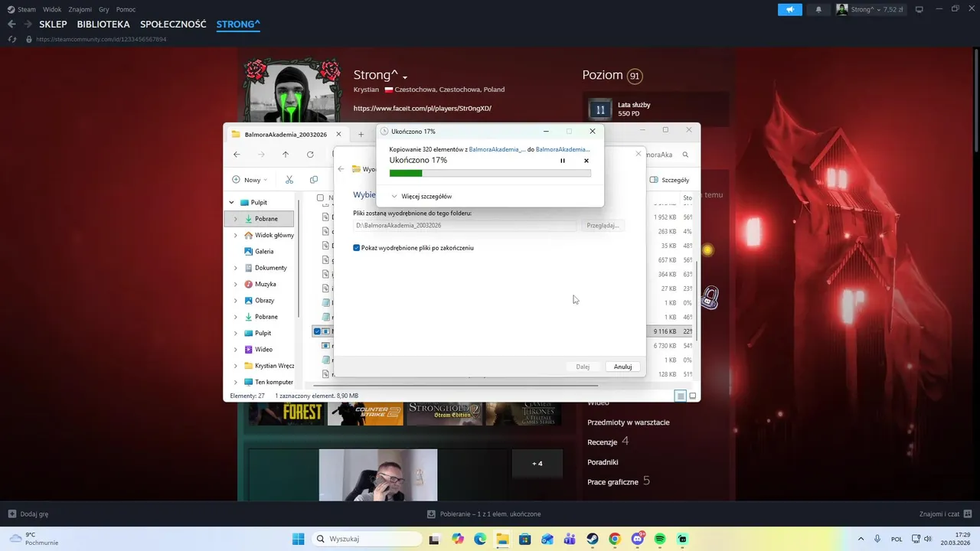Go to BIBLIOTEKA tab
This screenshot has width=980, height=551.
click(103, 24)
